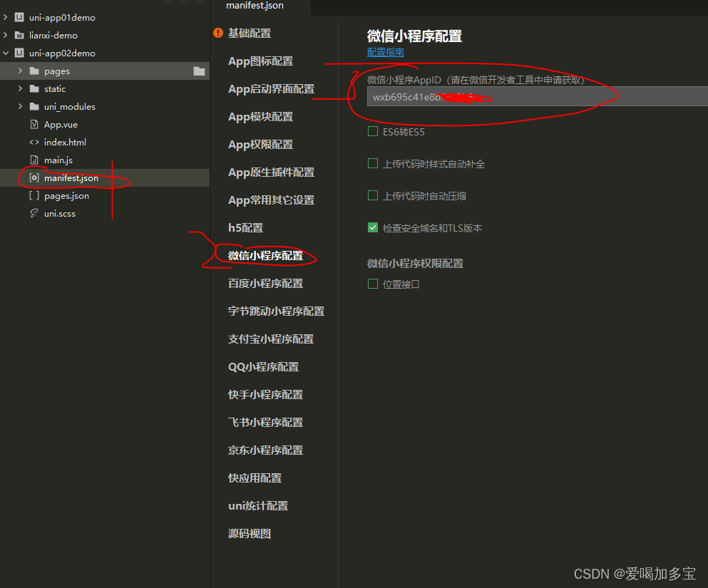Open the App模块配置 section
708x588 pixels.
pos(260,117)
